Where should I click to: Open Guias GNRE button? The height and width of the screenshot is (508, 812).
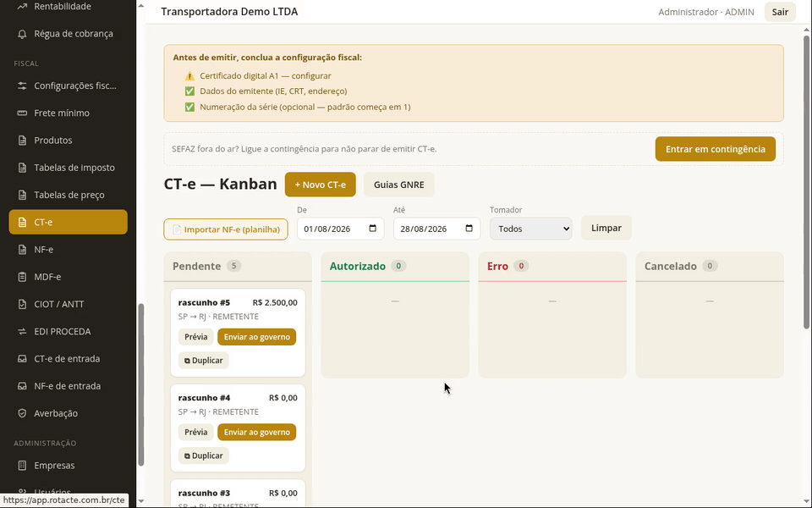point(398,185)
